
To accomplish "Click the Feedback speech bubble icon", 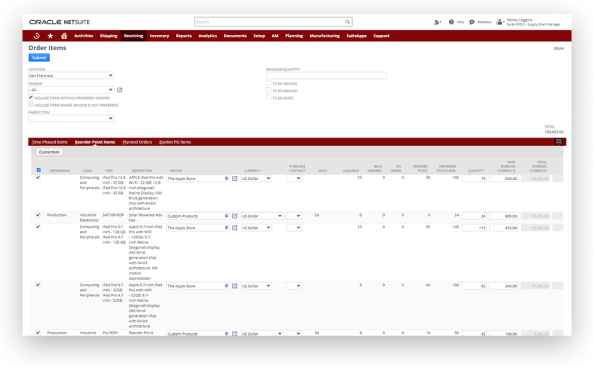I will 472,22.
